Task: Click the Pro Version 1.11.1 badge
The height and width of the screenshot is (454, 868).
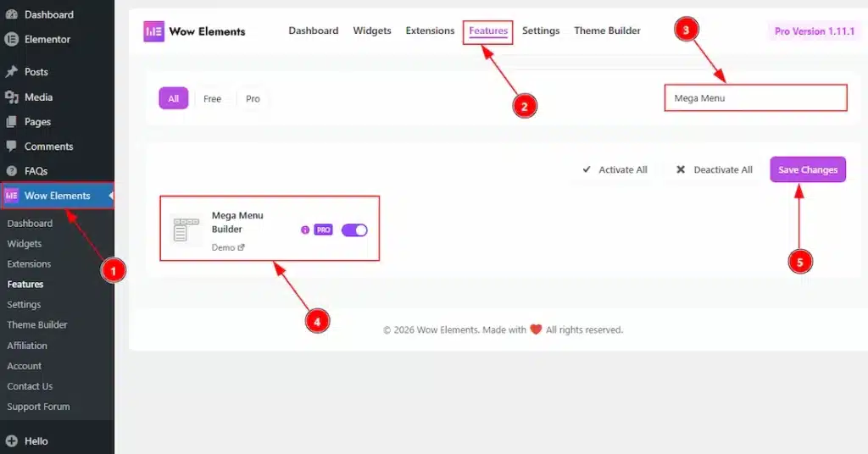Action: (815, 31)
